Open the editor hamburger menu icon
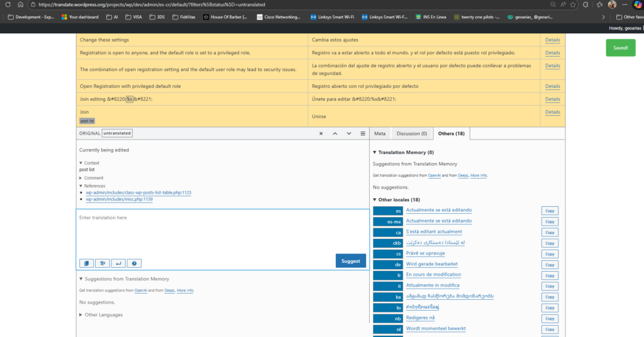Screen dimensions: 644x337 (363, 133)
